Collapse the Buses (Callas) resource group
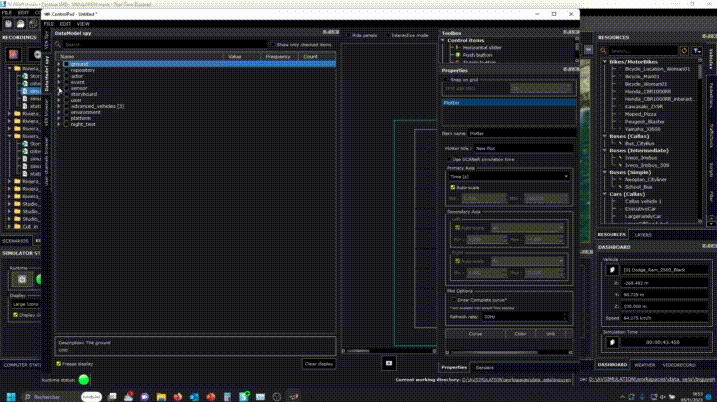Viewport: 717px width, 402px height. pyautogui.click(x=605, y=136)
